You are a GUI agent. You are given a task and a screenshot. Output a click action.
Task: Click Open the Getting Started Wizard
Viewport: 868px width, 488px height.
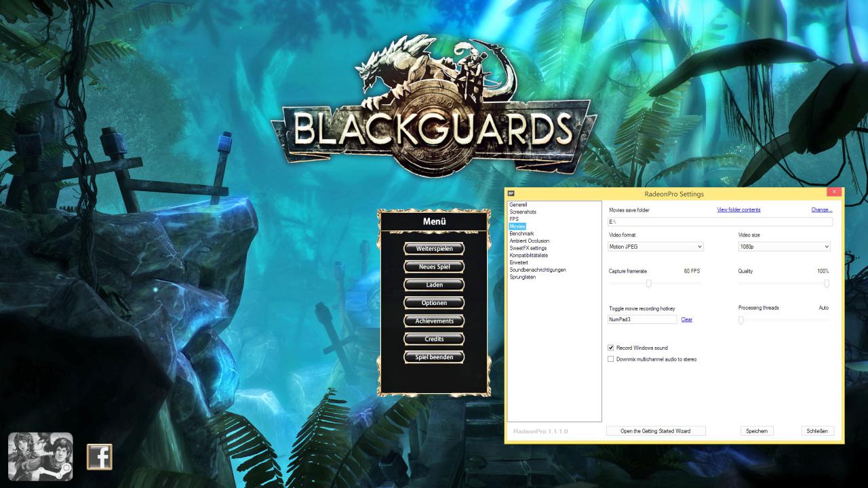tap(656, 431)
